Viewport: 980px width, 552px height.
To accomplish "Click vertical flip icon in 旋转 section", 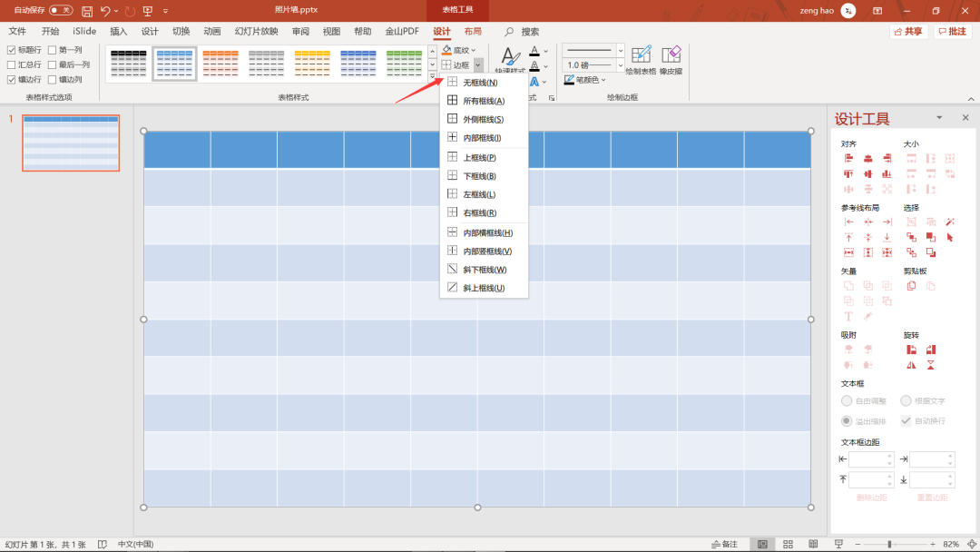I will [x=931, y=365].
